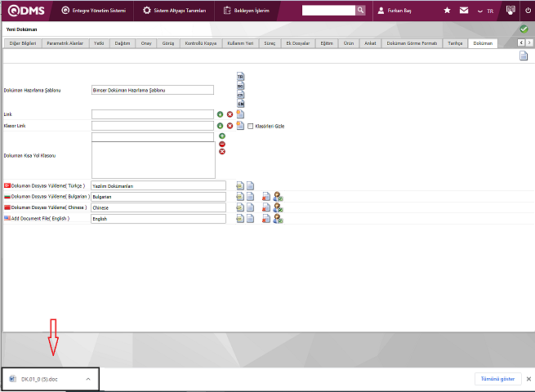Click the Link input field
This screenshot has width=535, height=392.
tap(152, 114)
